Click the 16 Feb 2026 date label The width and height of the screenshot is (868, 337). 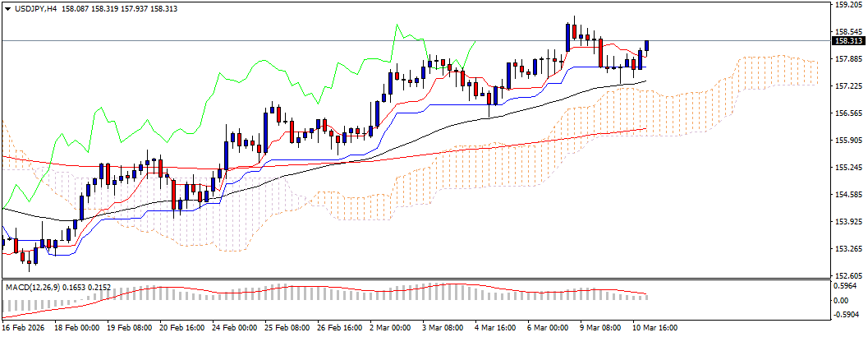click(23, 328)
